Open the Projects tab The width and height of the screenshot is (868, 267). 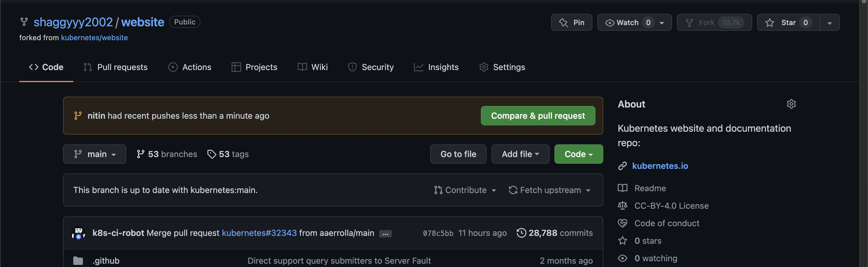pyautogui.click(x=254, y=67)
